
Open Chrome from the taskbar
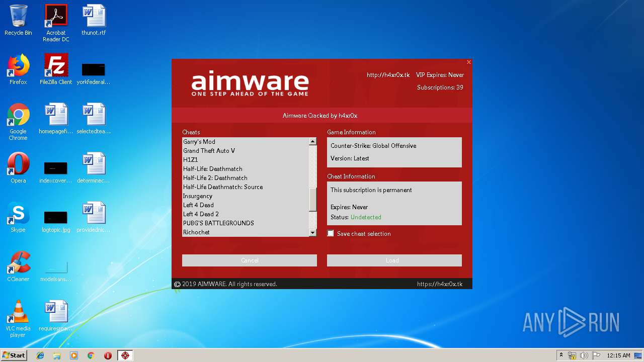[x=91, y=355]
